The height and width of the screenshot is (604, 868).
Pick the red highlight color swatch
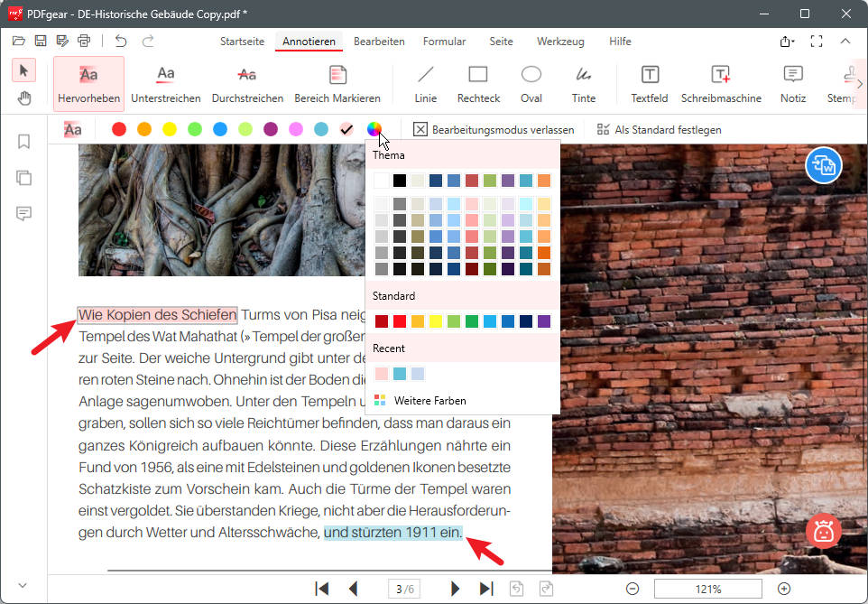pos(119,129)
